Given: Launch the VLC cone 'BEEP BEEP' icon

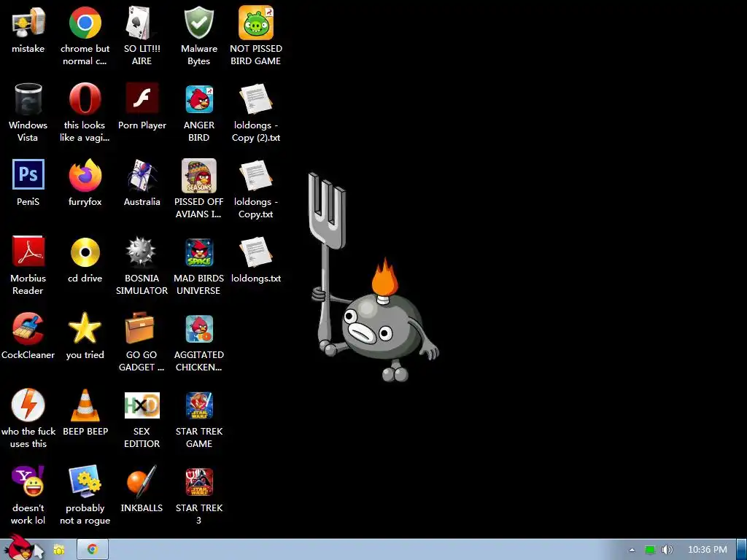Looking at the screenshot, I should (85, 405).
